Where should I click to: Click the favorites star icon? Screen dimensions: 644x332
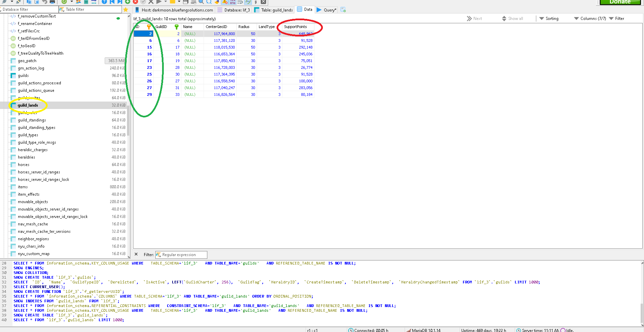tap(126, 9)
